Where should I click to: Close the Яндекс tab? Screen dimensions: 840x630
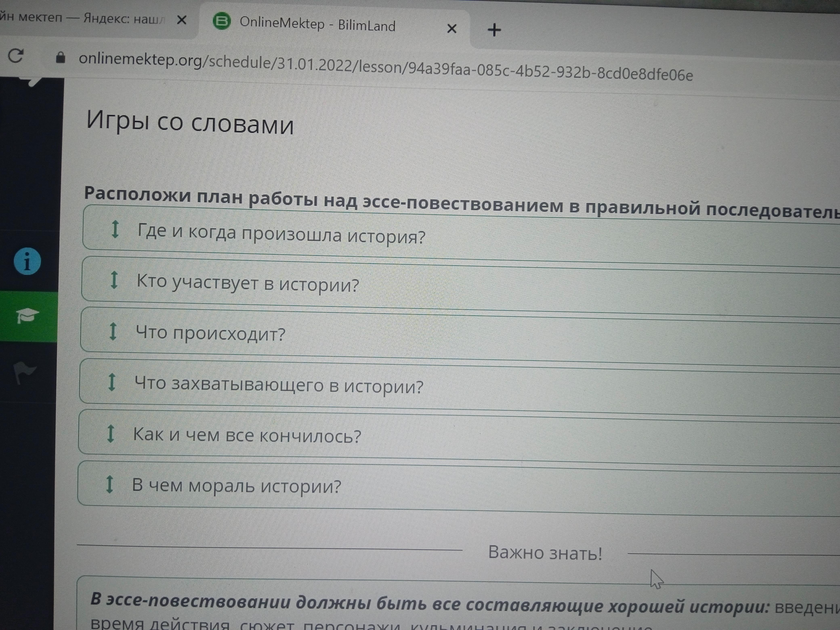pyautogui.click(x=182, y=20)
